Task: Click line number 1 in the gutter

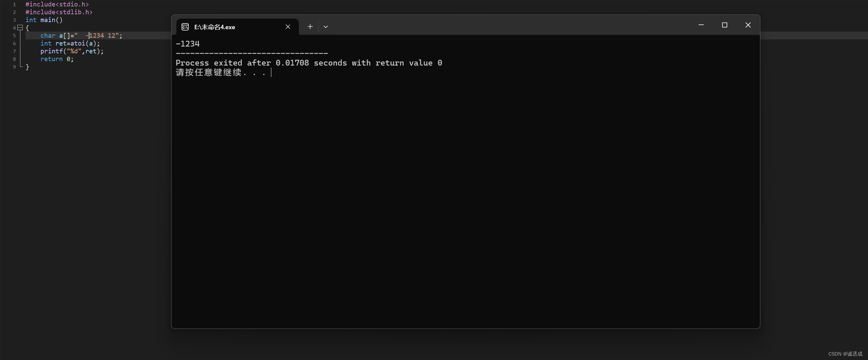Action: [14, 4]
